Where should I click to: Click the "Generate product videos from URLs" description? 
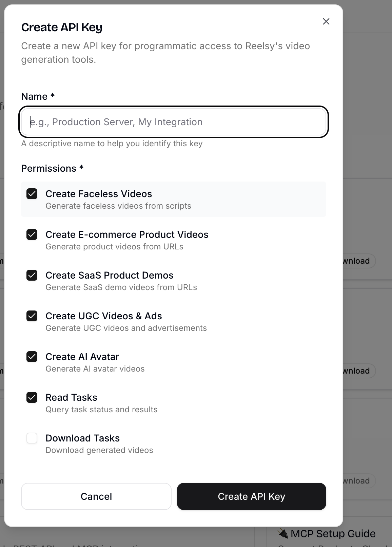point(114,247)
